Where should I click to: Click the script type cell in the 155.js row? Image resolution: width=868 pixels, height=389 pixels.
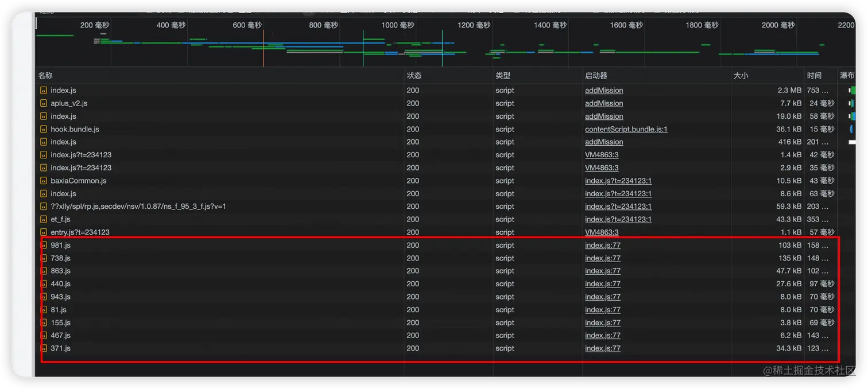tap(505, 322)
